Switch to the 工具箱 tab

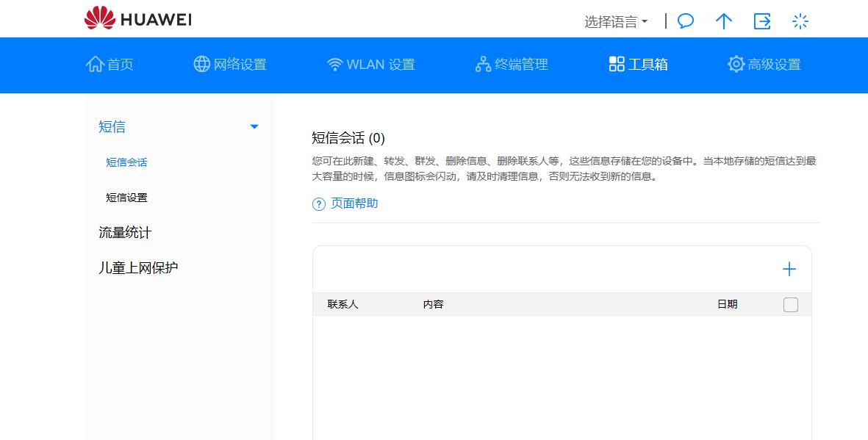point(636,64)
